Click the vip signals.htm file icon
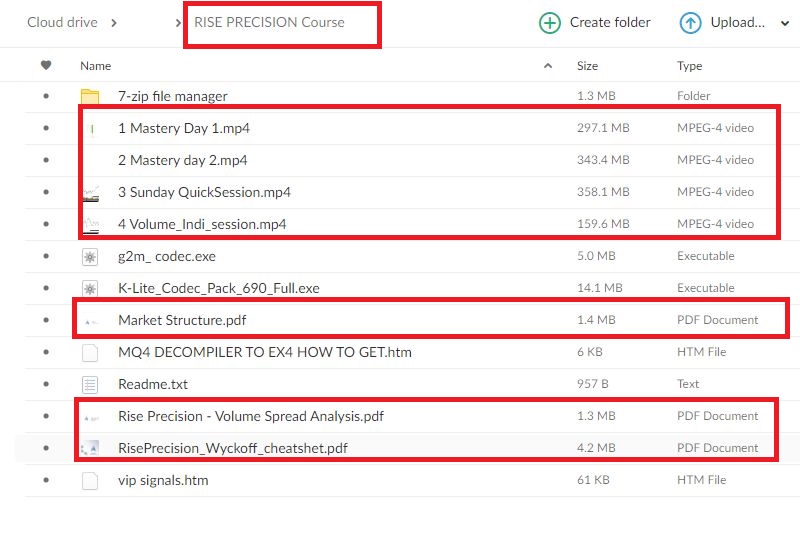This screenshot has width=800, height=552. 90,481
